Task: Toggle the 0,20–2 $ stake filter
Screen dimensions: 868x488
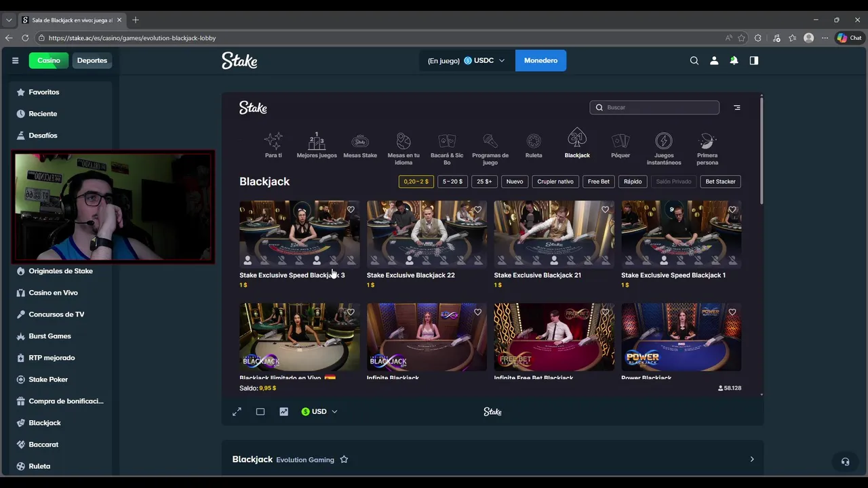Action: 416,182
